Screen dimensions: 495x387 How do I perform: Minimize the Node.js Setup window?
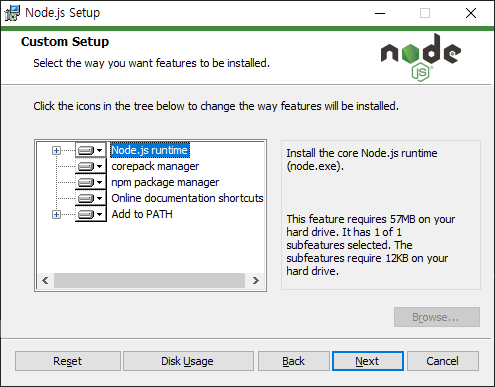[x=380, y=13]
